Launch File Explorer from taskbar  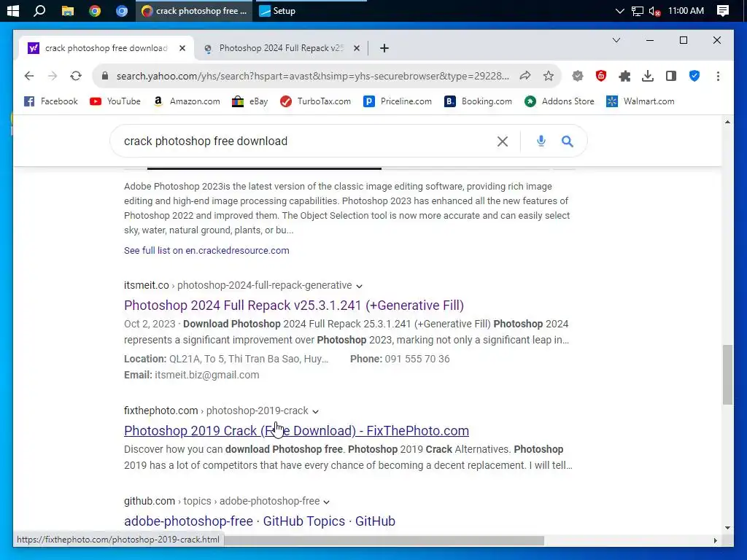click(68, 10)
